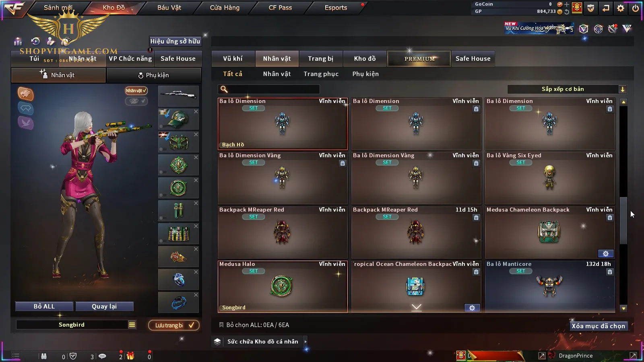The height and width of the screenshot is (362, 644).
Task: Click the search magnifier icon
Action: click(x=224, y=89)
